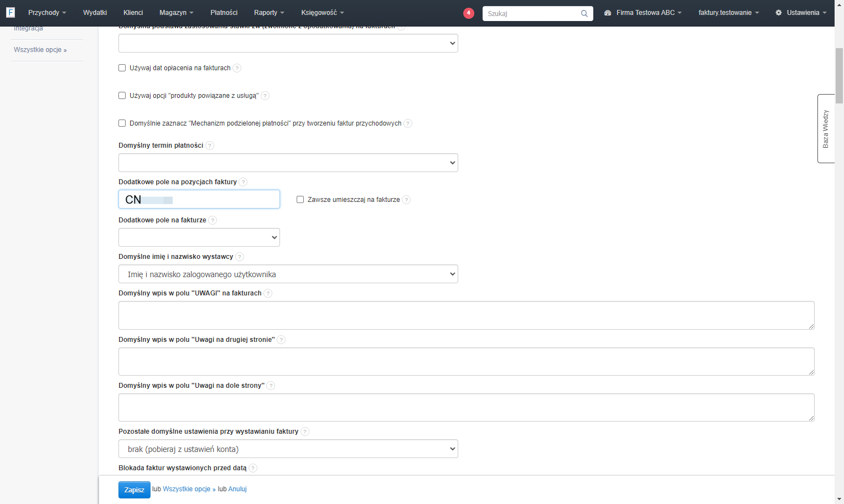Toggle "Zawsze umieszczaj na fakturze" checkbox
This screenshot has width=844, height=504.
point(301,200)
